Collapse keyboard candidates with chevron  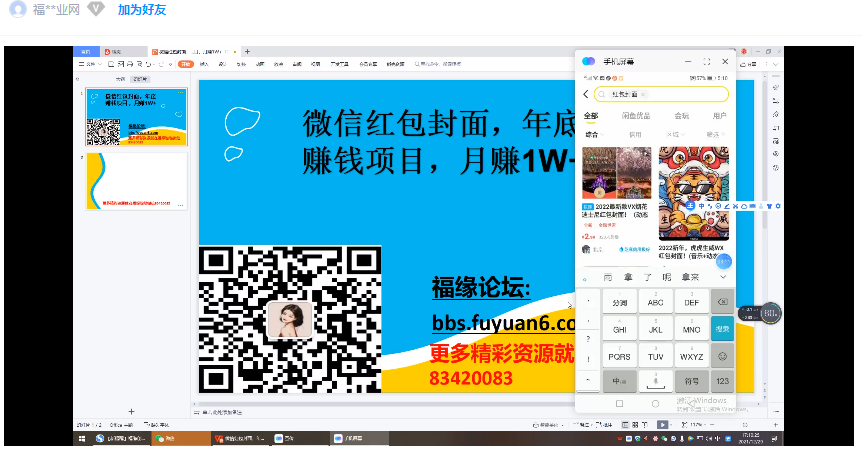pos(723,277)
